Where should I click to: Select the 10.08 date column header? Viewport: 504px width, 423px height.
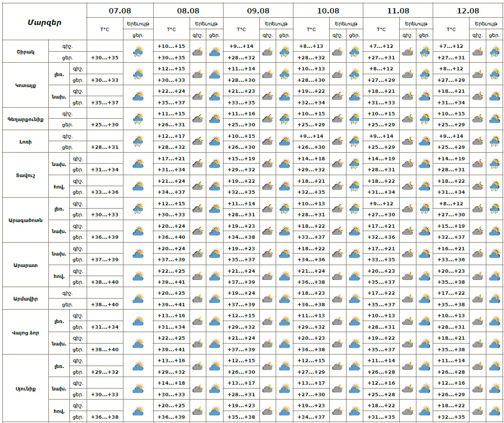coord(328,11)
